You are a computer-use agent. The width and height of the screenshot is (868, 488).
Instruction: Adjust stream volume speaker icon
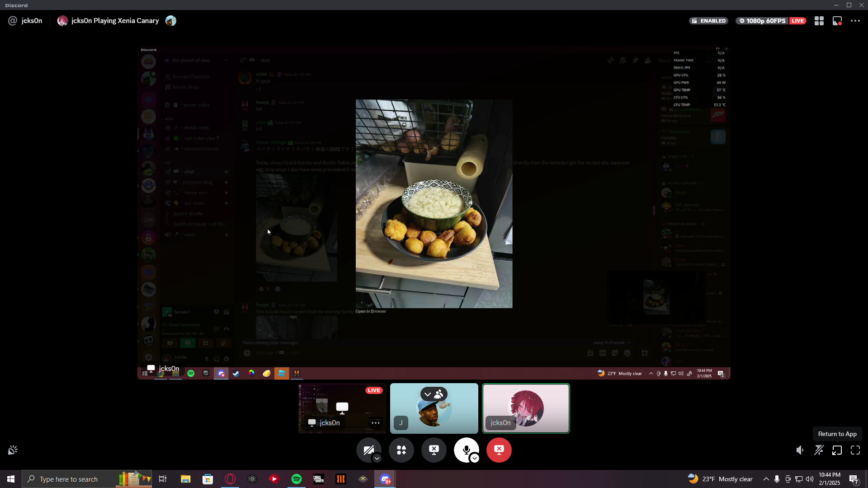pos(800,450)
